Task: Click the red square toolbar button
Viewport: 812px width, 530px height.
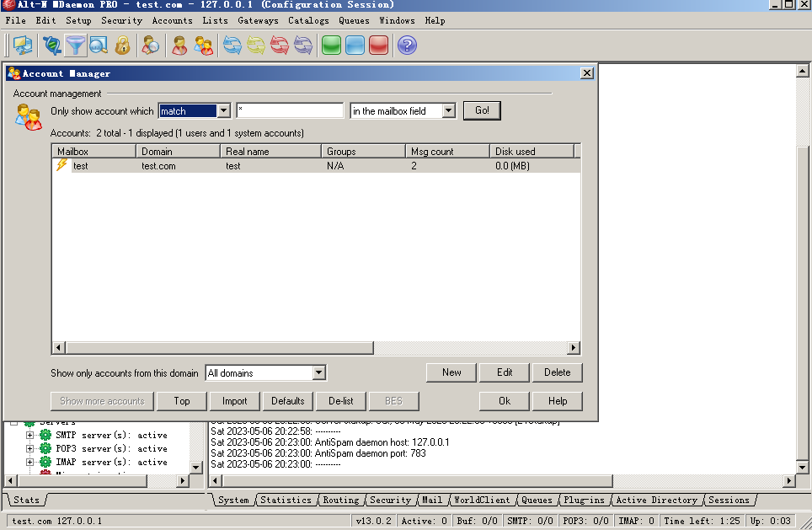Action: click(378, 45)
